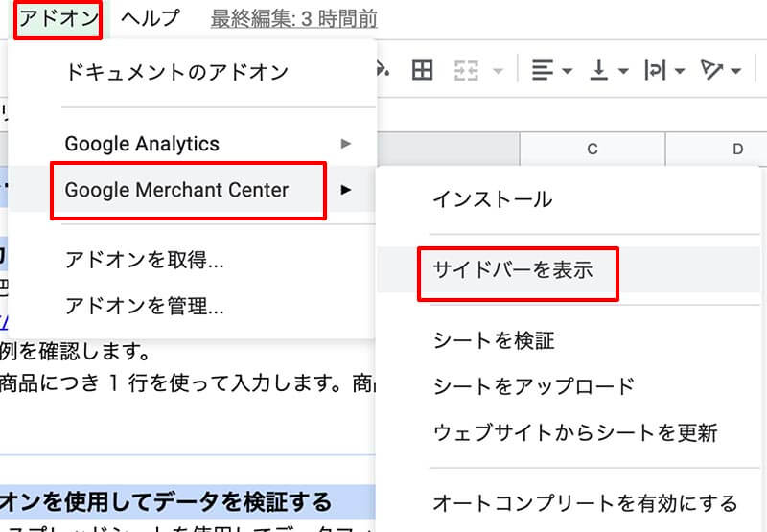Viewport: 767px width, 532px height.
Task: Click the horizontal align icon
Action: click(543, 70)
